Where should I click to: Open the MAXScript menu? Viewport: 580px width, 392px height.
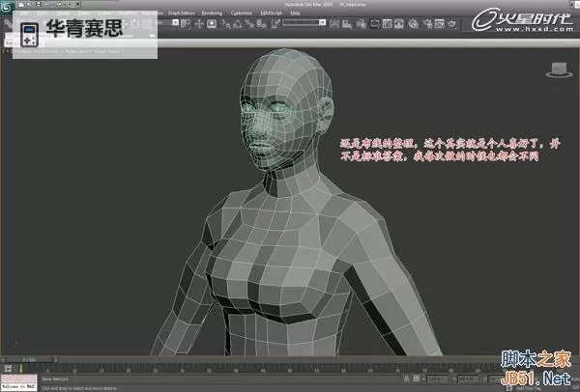(272, 13)
